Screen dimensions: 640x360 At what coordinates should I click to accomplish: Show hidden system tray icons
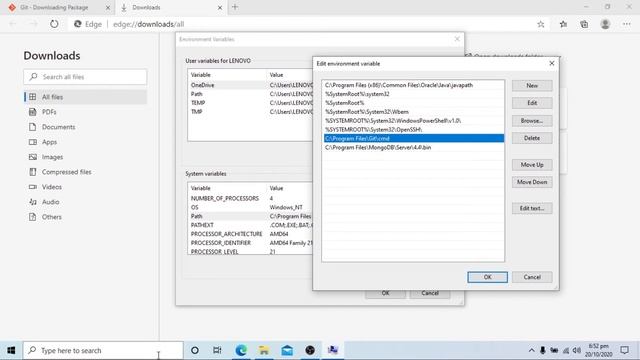pyautogui.click(x=531, y=350)
